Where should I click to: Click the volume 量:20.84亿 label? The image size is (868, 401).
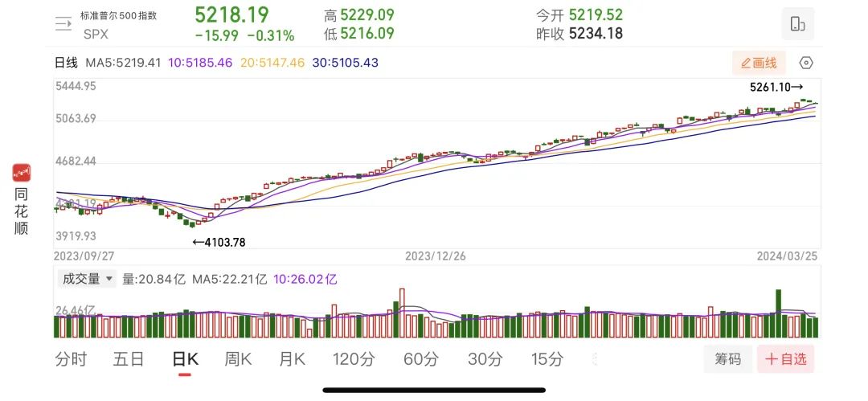[x=154, y=279]
